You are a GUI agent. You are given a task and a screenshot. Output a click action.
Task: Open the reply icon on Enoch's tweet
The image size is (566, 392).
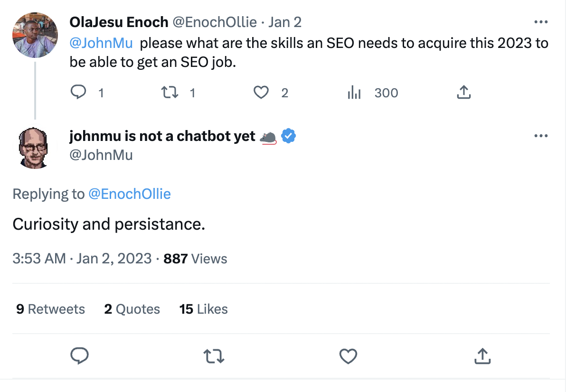click(x=79, y=93)
